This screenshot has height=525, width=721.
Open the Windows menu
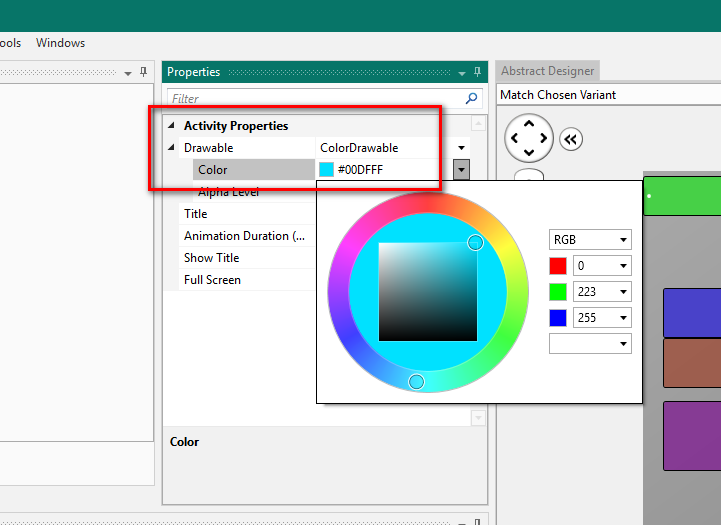coord(60,43)
